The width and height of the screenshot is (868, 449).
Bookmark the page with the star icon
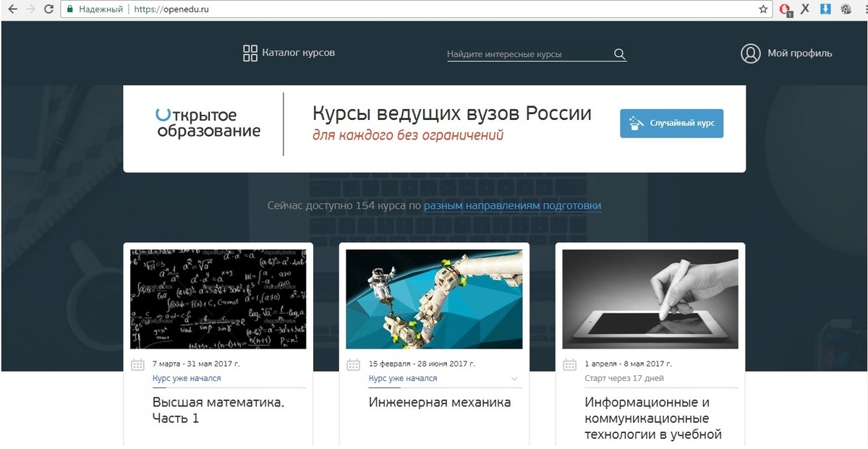tap(763, 10)
